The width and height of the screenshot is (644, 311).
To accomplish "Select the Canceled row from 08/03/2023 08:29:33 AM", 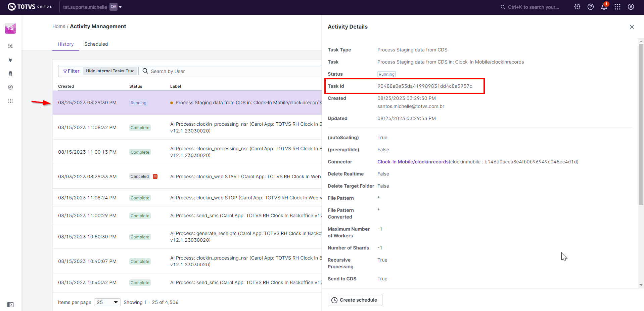I will [x=187, y=177].
